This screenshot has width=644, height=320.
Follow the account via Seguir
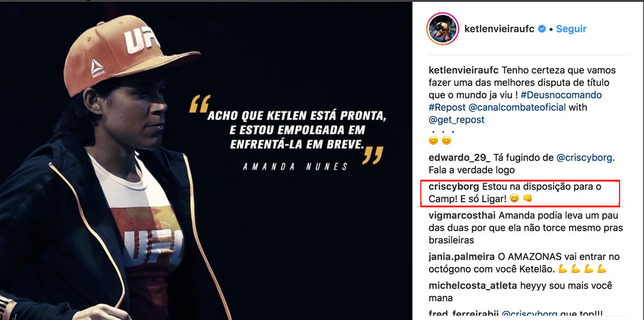(x=572, y=29)
